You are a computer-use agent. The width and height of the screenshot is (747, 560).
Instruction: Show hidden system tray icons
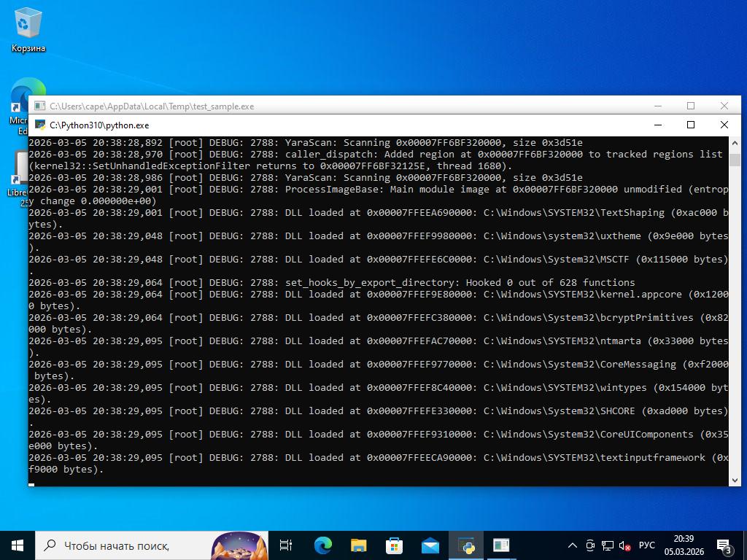tap(573, 545)
